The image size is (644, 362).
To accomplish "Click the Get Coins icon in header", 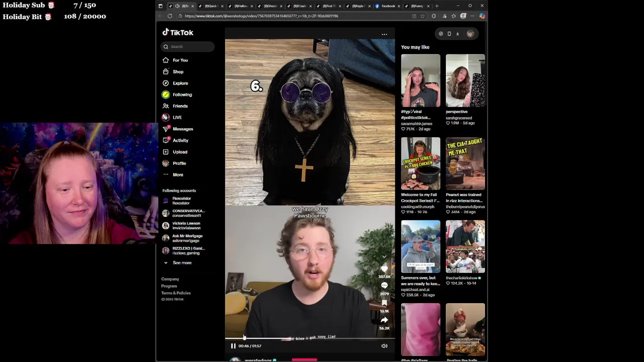I will pos(441,34).
